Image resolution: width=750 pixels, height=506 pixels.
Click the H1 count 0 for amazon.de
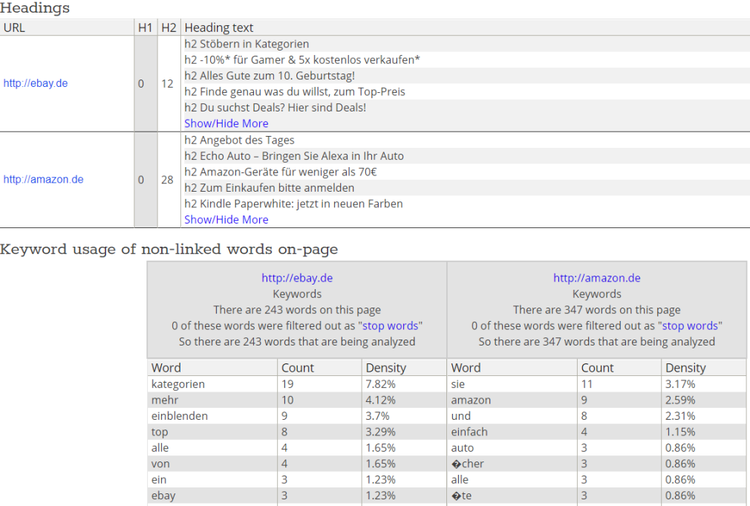[141, 180]
